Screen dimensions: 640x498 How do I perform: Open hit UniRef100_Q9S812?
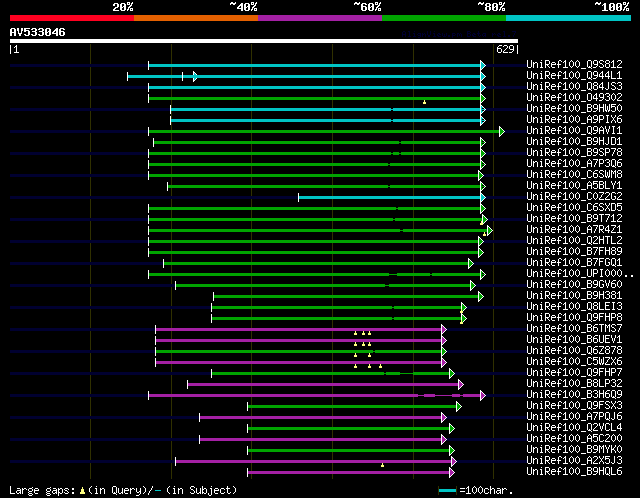pyautogui.click(x=574, y=64)
